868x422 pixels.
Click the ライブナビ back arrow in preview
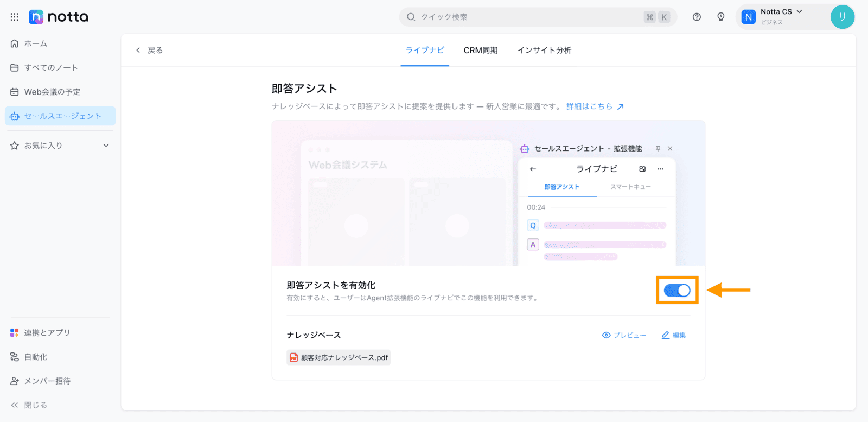coord(533,169)
